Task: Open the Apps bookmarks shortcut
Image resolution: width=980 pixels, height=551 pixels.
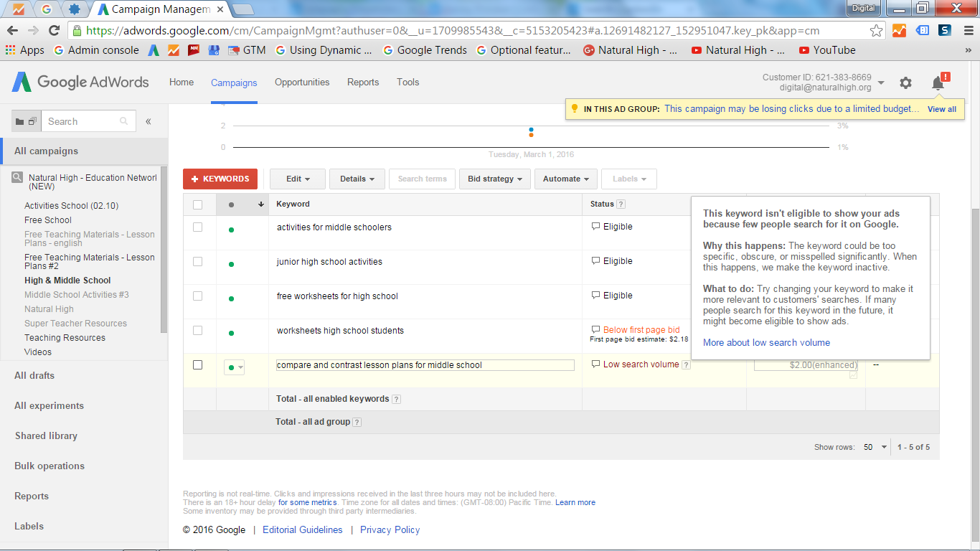Action: coord(25,50)
